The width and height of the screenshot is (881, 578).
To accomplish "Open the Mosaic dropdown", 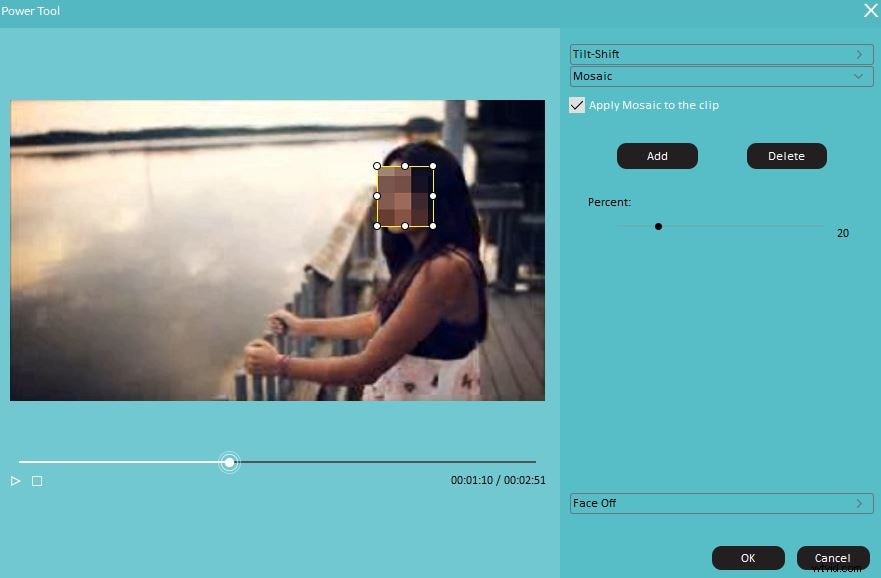I will (858, 76).
